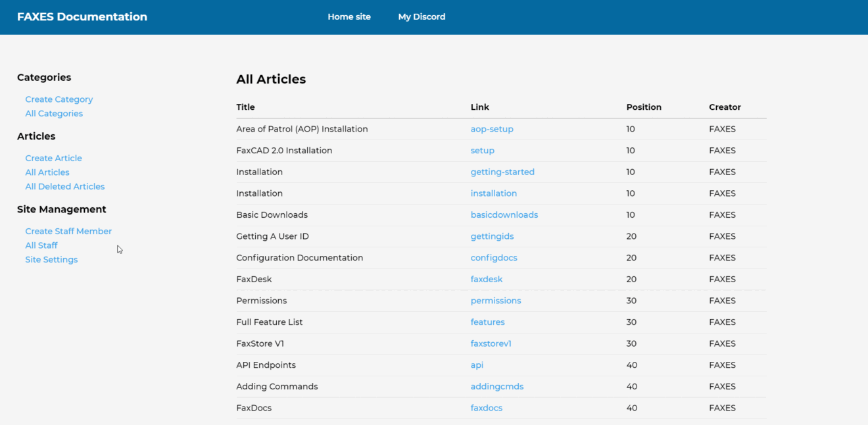The height and width of the screenshot is (425, 868).
Task: Open the getting-started article link
Action: [502, 172]
